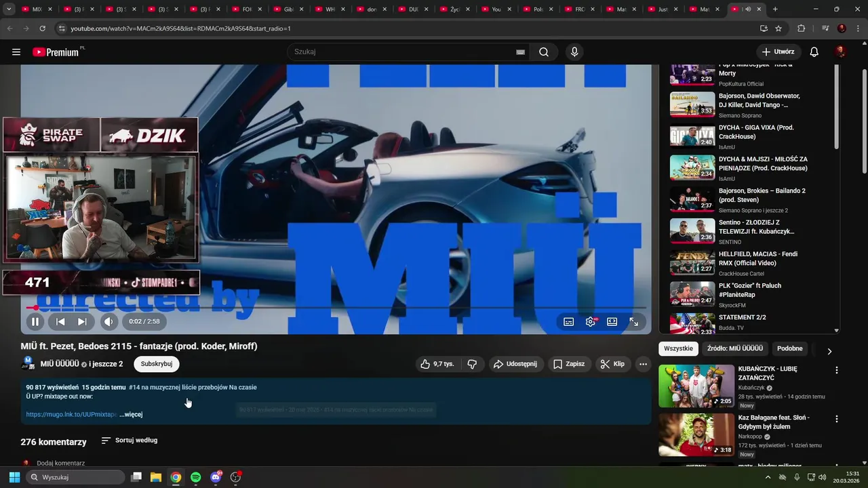Click the Szukaj search field
868x488 pixels.
coord(400,52)
